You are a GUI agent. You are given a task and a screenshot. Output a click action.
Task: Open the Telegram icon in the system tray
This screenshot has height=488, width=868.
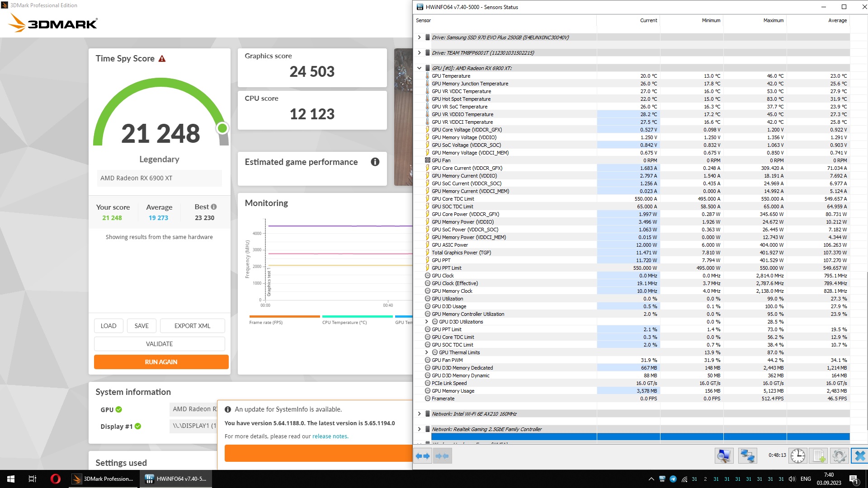tap(673, 479)
